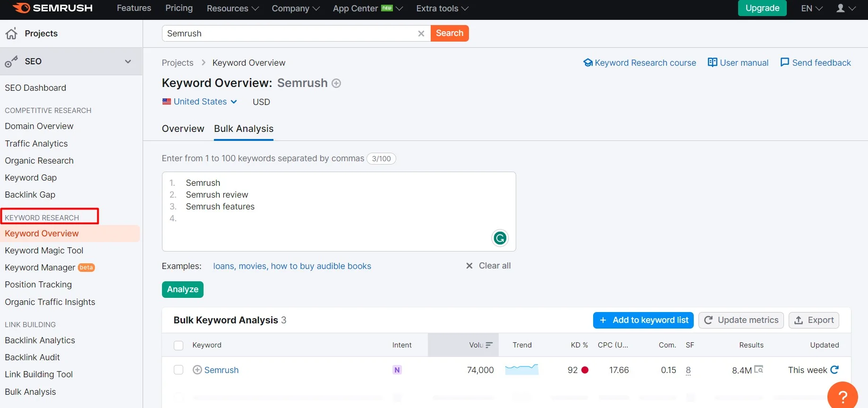Open Backlink Gap in sidebar
This screenshot has width=868, height=408.
[30, 195]
